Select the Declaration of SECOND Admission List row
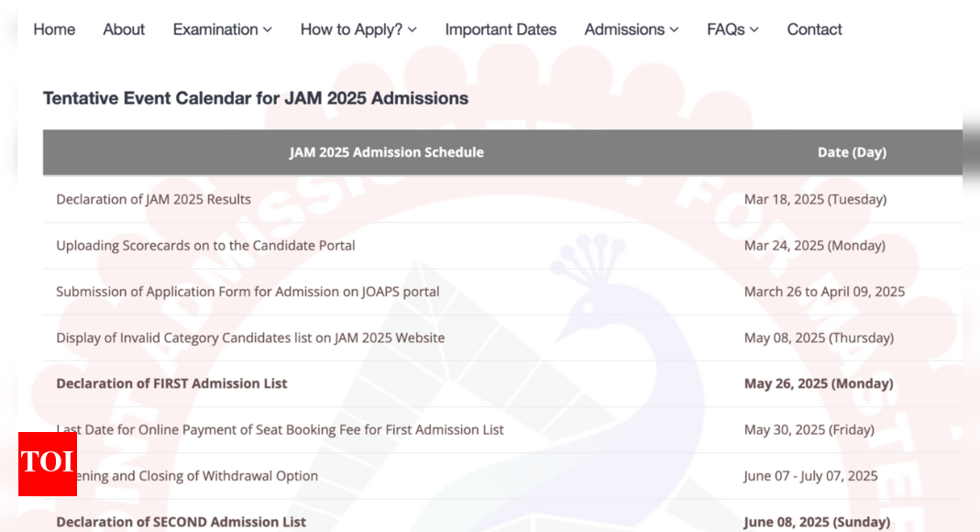980x532 pixels. [x=181, y=522]
